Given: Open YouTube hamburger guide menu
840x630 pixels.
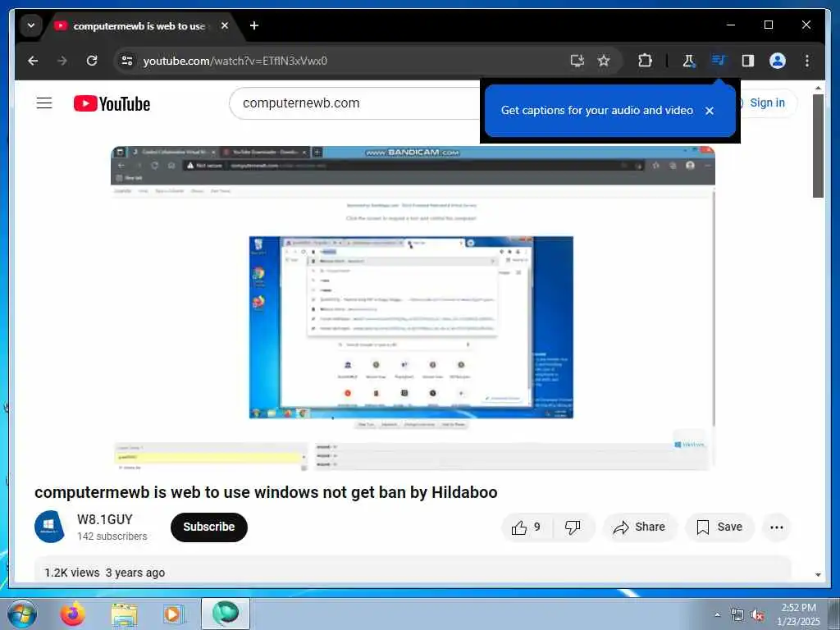Looking at the screenshot, I should (x=44, y=103).
